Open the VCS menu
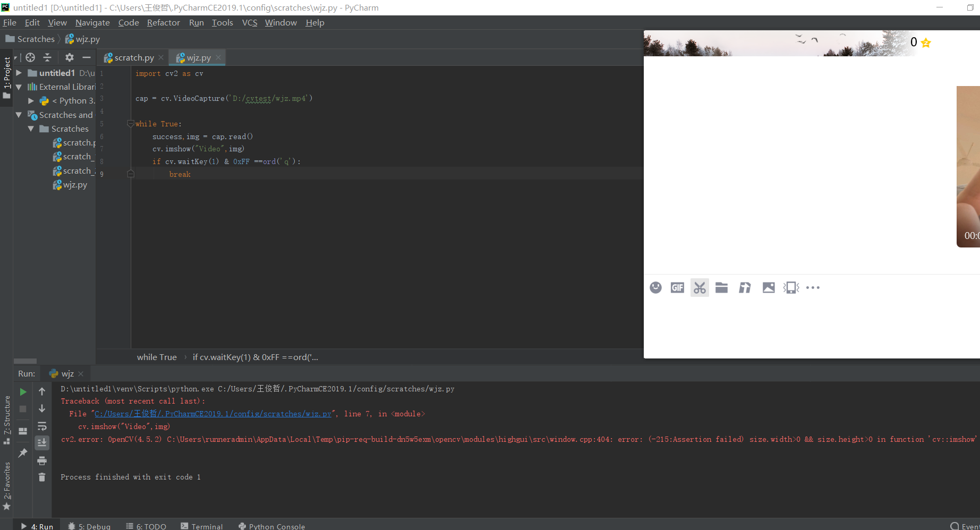This screenshot has width=980, height=530. [250, 22]
